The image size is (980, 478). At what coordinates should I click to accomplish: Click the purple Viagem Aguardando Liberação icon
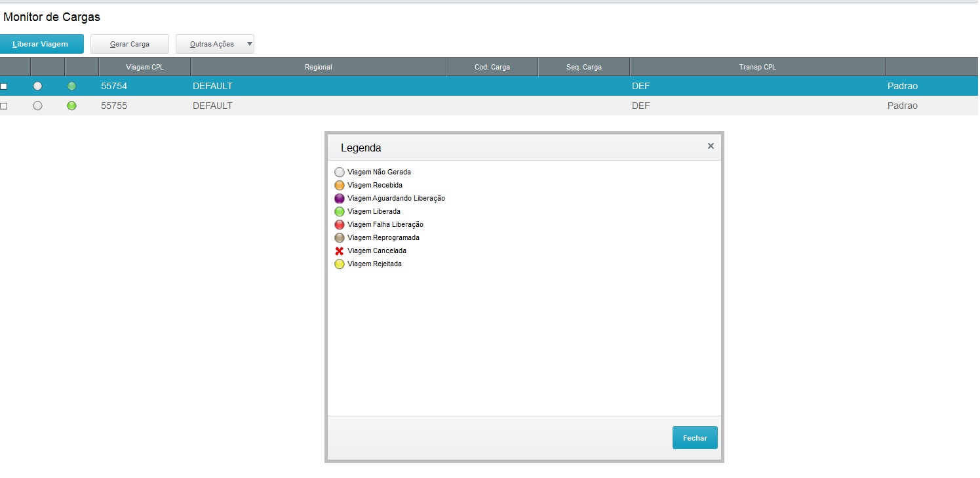(340, 199)
